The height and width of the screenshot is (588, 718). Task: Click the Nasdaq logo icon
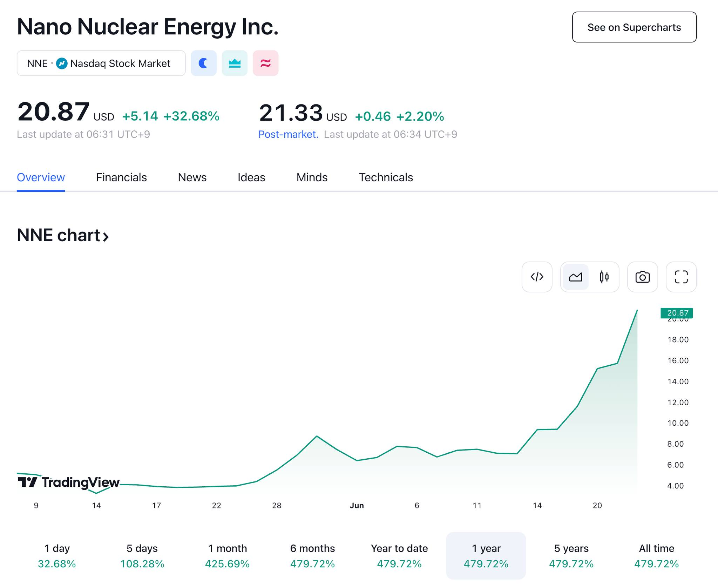coord(62,63)
